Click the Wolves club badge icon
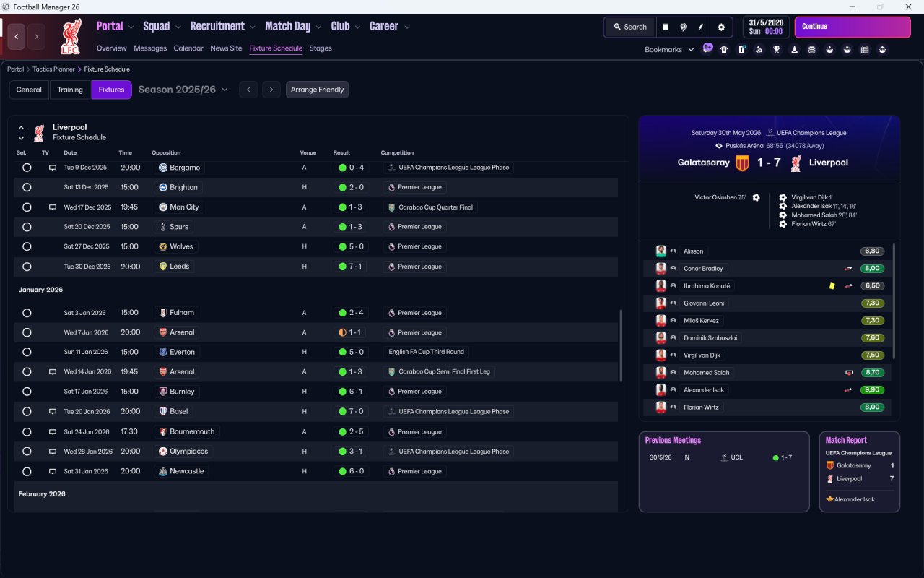924x578 pixels. tap(163, 246)
